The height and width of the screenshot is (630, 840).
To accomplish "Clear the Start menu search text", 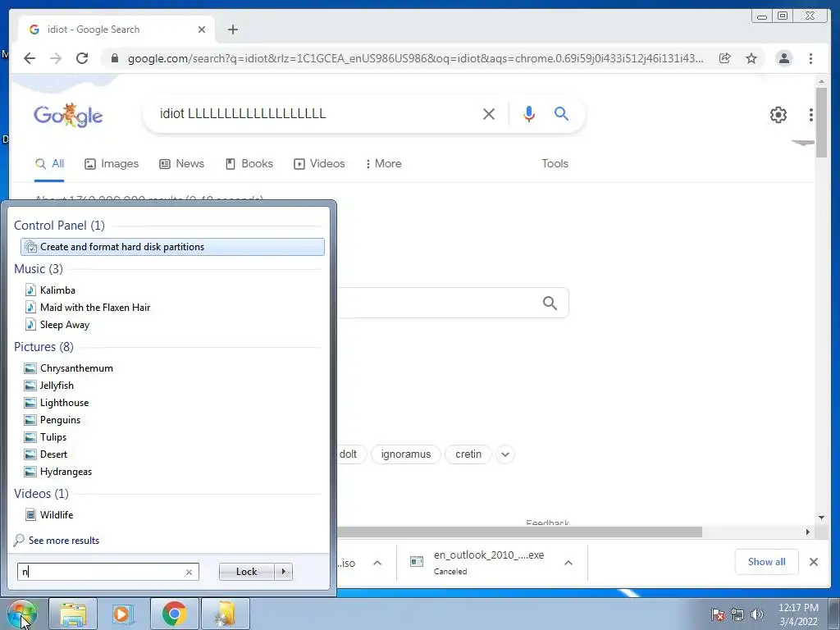I will [189, 572].
